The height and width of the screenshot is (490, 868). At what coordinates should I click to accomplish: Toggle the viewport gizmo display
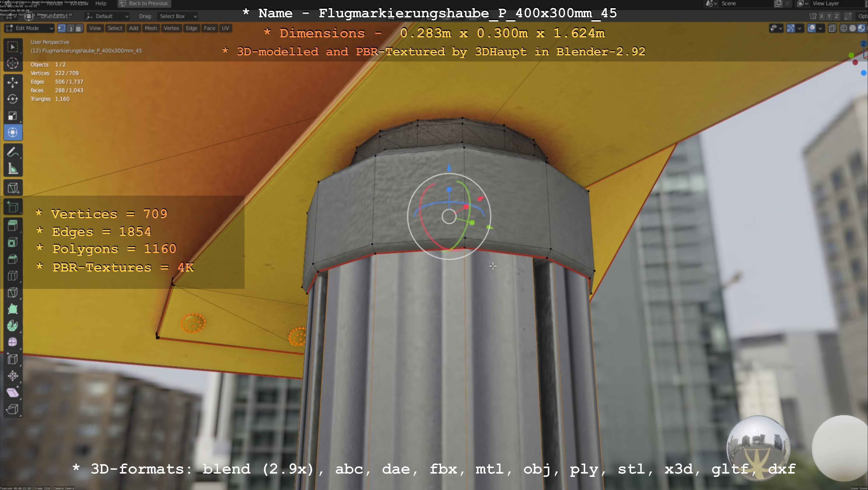791,28
